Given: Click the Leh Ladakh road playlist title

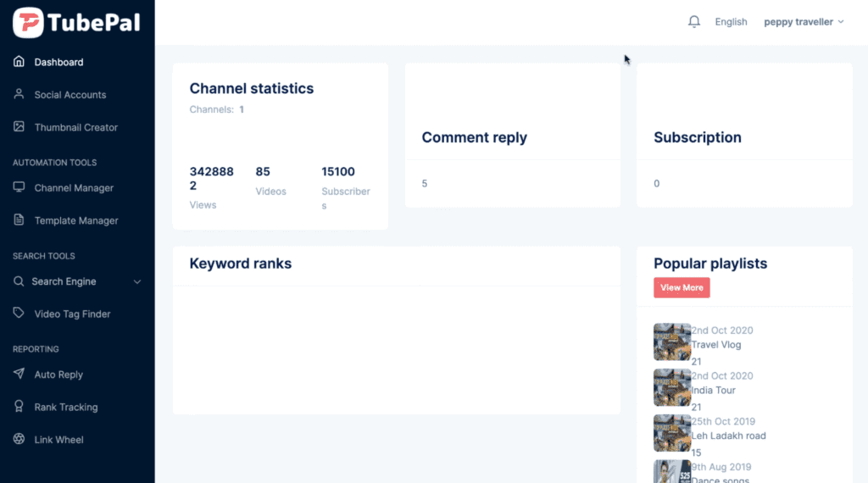Looking at the screenshot, I should coord(728,436).
